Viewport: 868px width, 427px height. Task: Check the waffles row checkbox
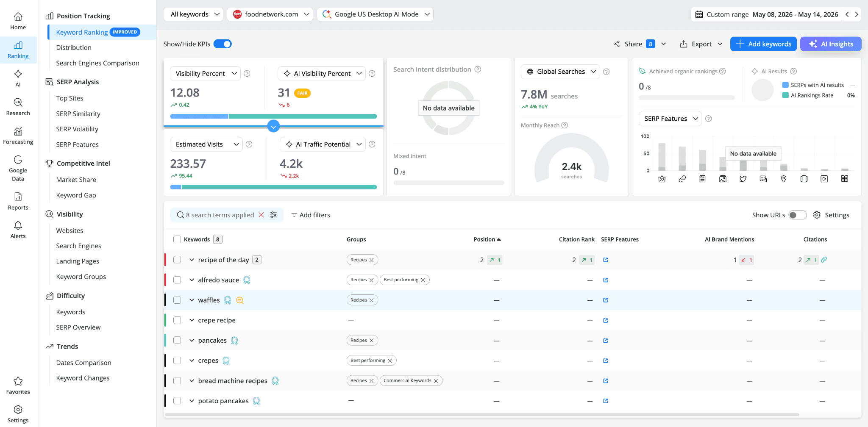tap(177, 300)
